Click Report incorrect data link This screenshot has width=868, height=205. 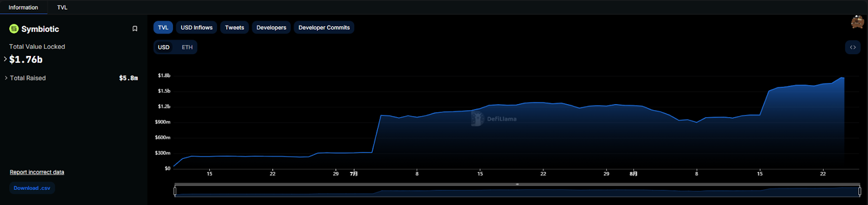[x=37, y=172]
